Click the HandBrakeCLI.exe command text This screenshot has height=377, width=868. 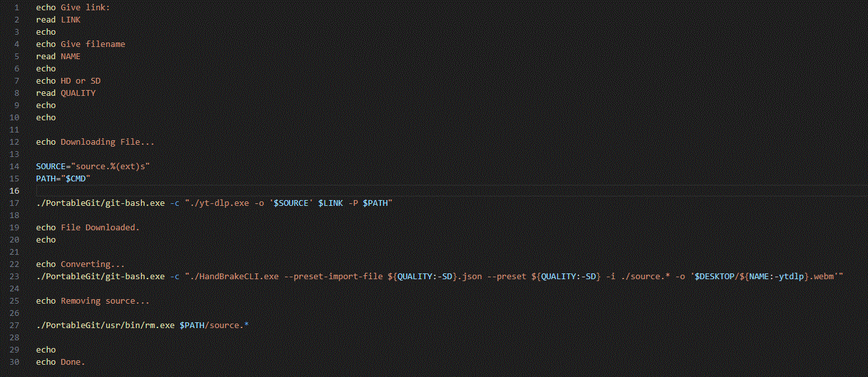tap(439, 277)
